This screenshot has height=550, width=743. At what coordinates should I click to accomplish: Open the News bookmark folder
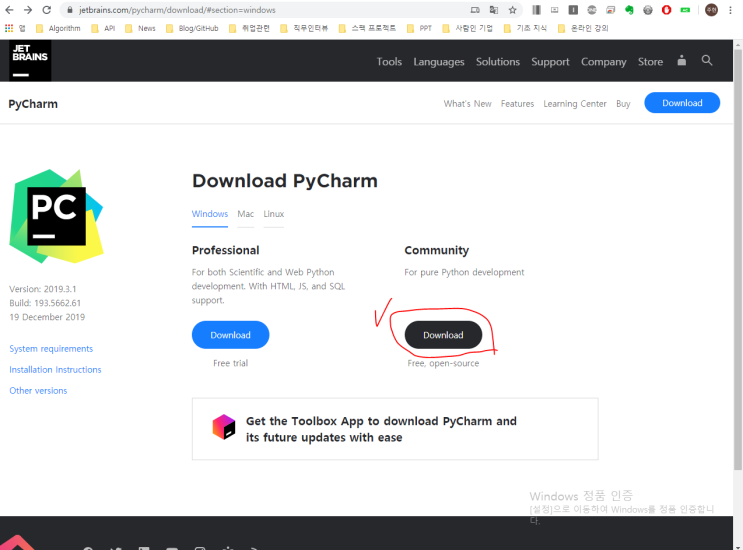coord(140,28)
